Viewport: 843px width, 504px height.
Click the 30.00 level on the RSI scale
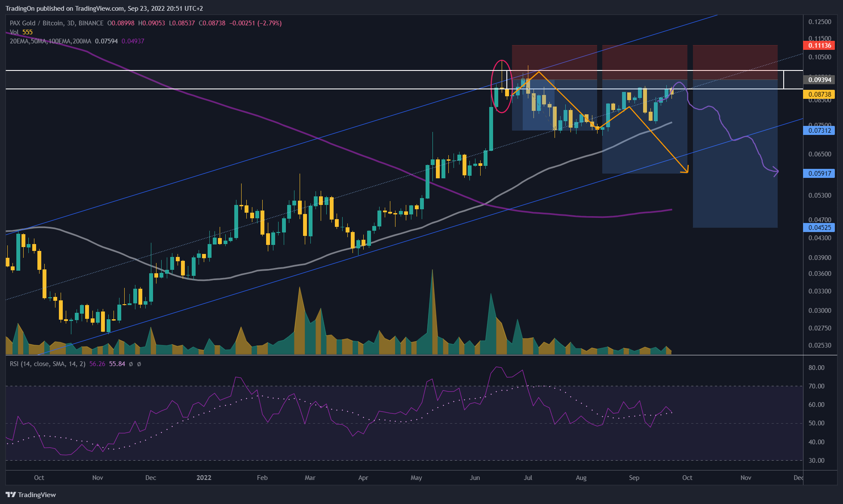[x=816, y=460]
